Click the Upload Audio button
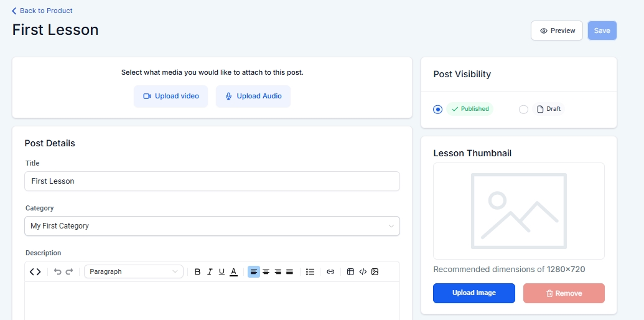This screenshot has width=644, height=320. (253, 96)
